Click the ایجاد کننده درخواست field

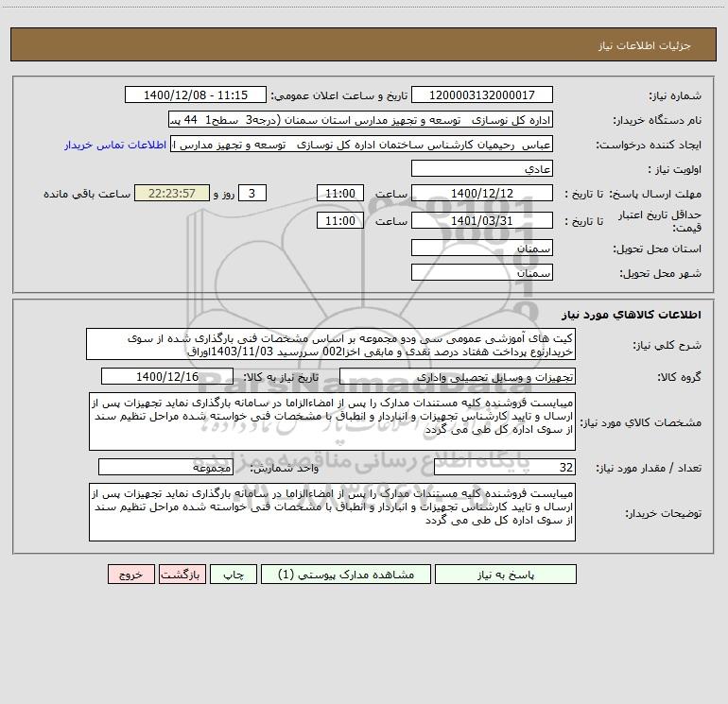[361, 145]
